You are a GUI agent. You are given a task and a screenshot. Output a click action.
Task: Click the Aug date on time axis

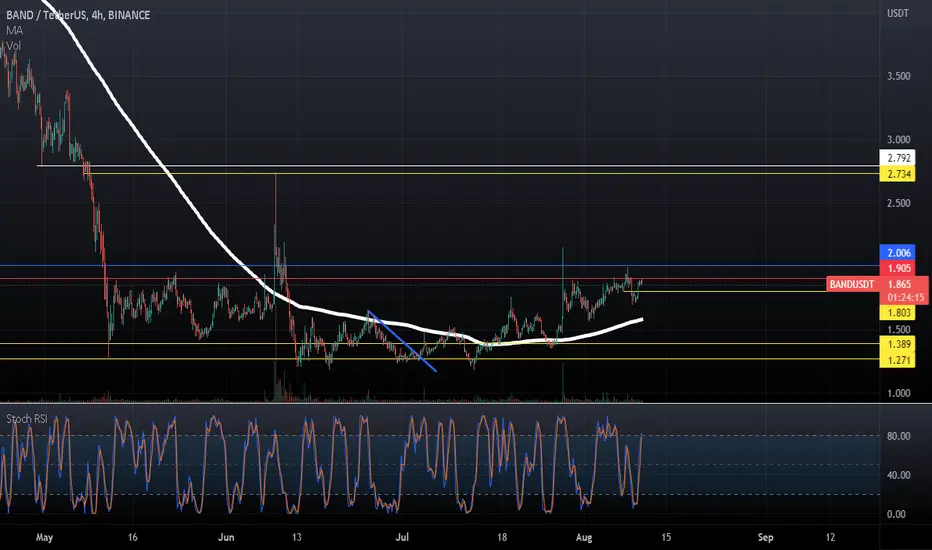coord(584,538)
